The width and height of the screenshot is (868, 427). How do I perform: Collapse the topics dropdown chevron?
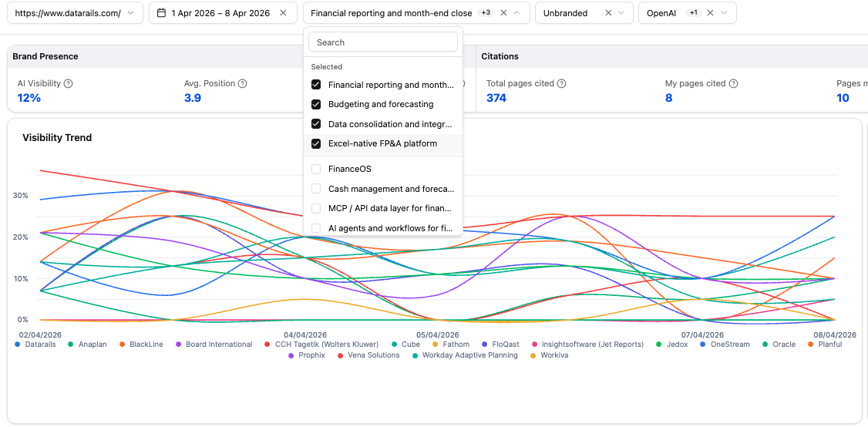click(x=517, y=13)
